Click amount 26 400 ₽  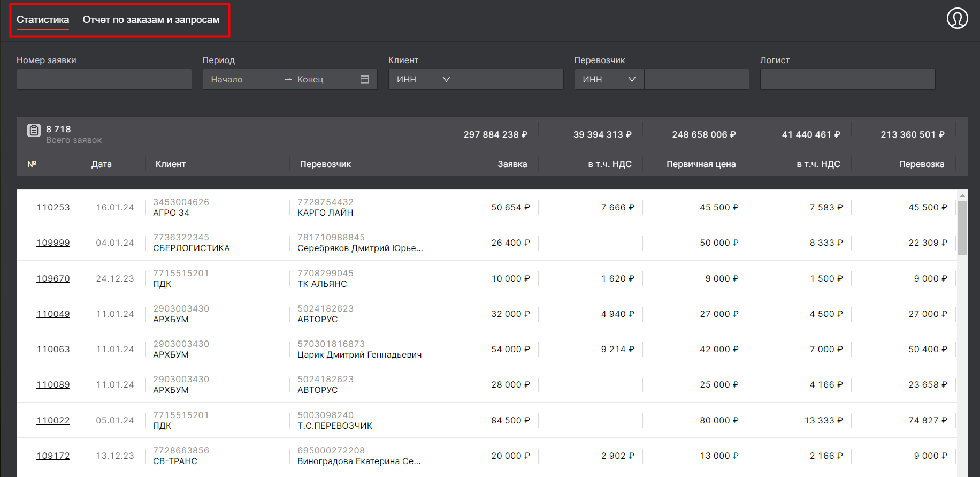510,243
